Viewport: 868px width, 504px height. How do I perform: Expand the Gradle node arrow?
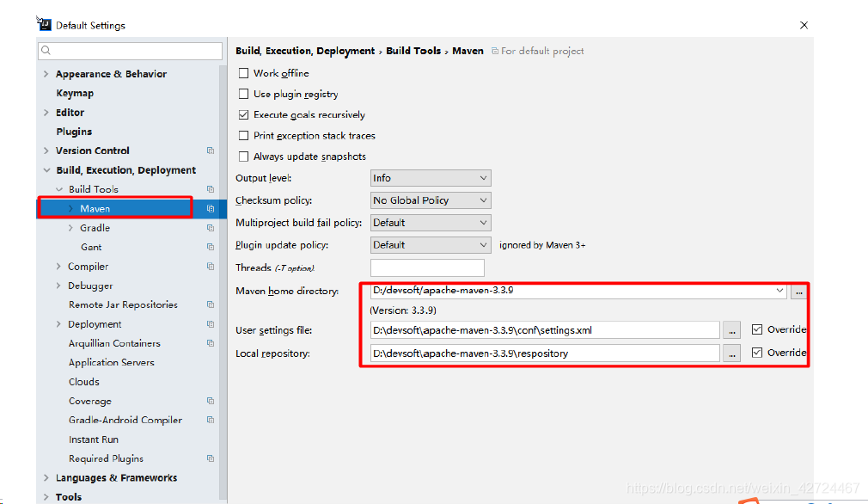click(70, 228)
